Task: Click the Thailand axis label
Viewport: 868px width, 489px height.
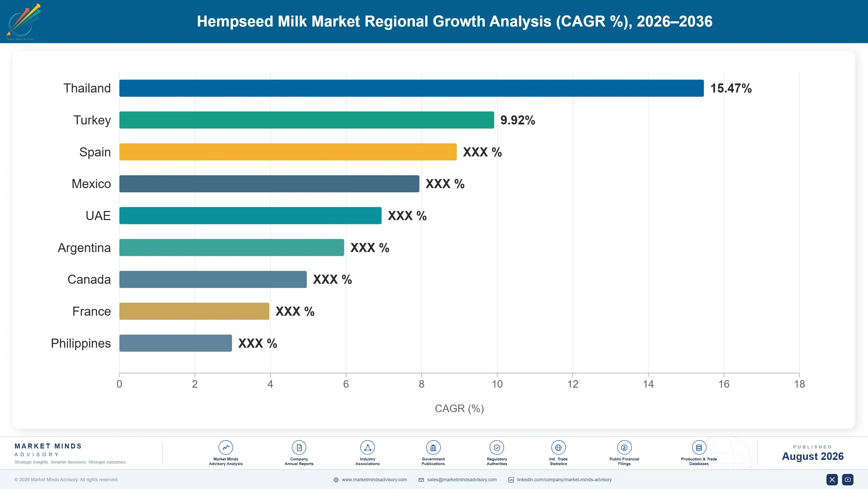Action: (87, 88)
